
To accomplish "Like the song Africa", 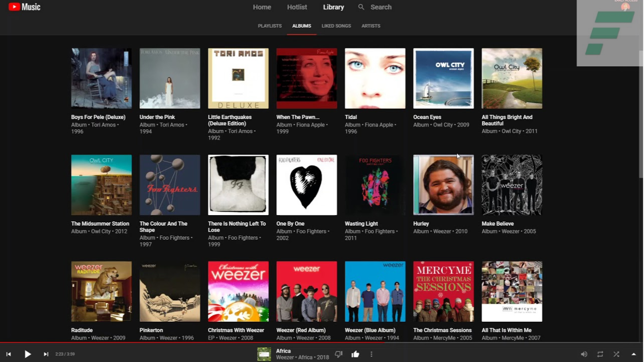I will coord(355,354).
